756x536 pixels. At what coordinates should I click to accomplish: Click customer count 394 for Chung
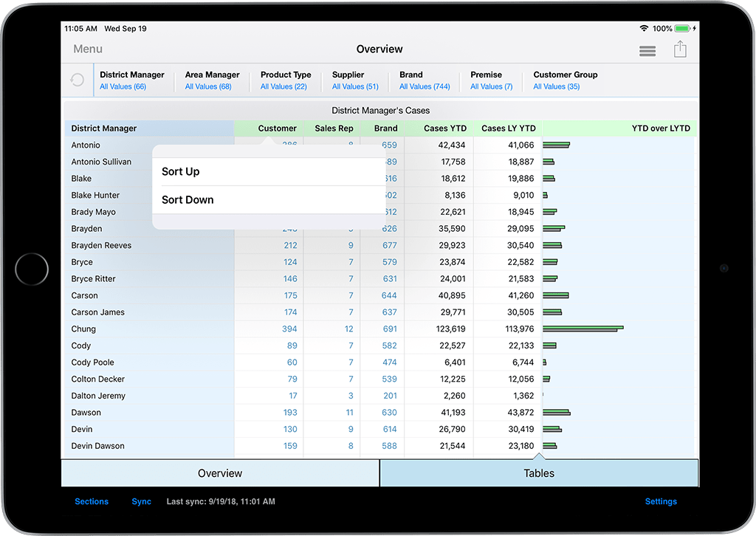click(289, 329)
